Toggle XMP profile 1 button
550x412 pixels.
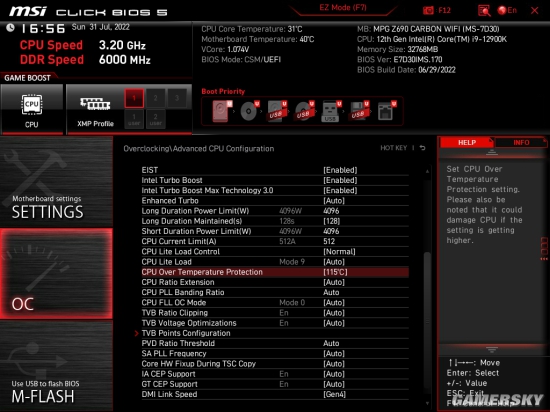point(134,99)
